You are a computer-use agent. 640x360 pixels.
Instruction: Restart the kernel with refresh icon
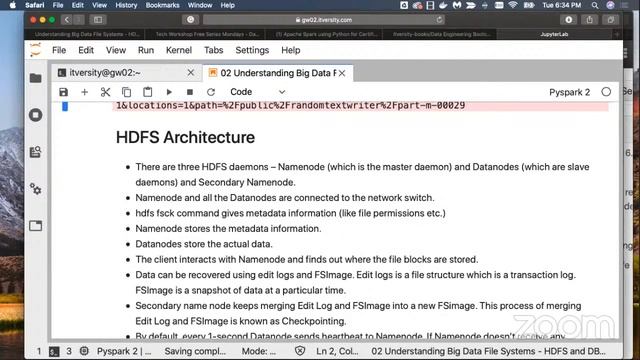click(x=211, y=92)
